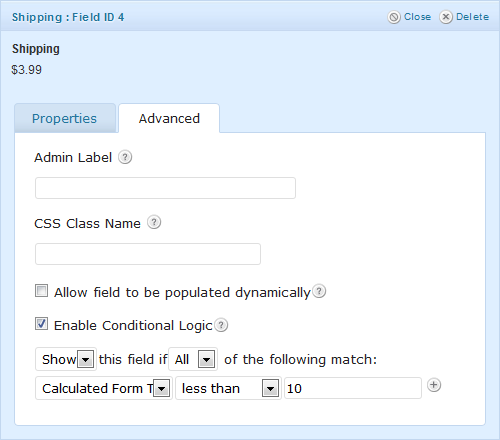Viewport: 500px width, 440px height.
Task: Add another condition rule with plus icon
Action: point(434,385)
